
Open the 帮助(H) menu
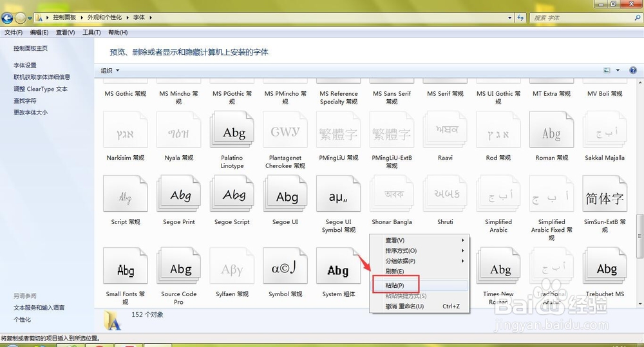[x=118, y=32]
